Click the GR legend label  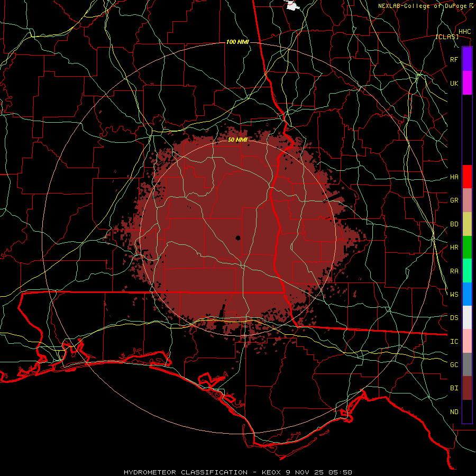coord(454,200)
